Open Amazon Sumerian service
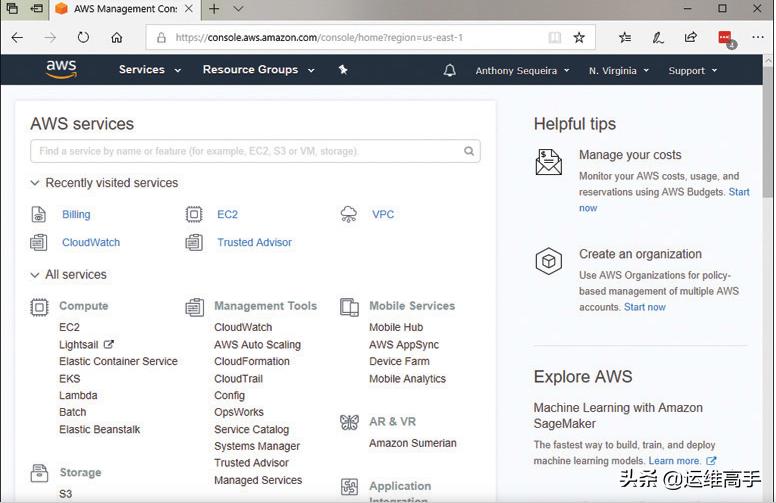Image resolution: width=776 pixels, height=503 pixels. 413,443
